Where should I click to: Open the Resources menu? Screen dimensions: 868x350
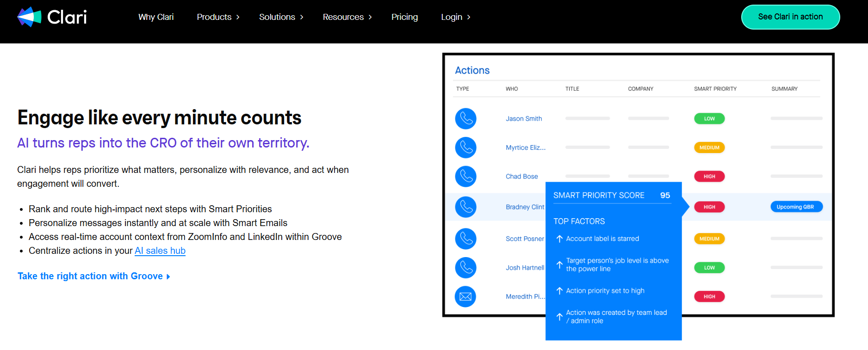(343, 17)
